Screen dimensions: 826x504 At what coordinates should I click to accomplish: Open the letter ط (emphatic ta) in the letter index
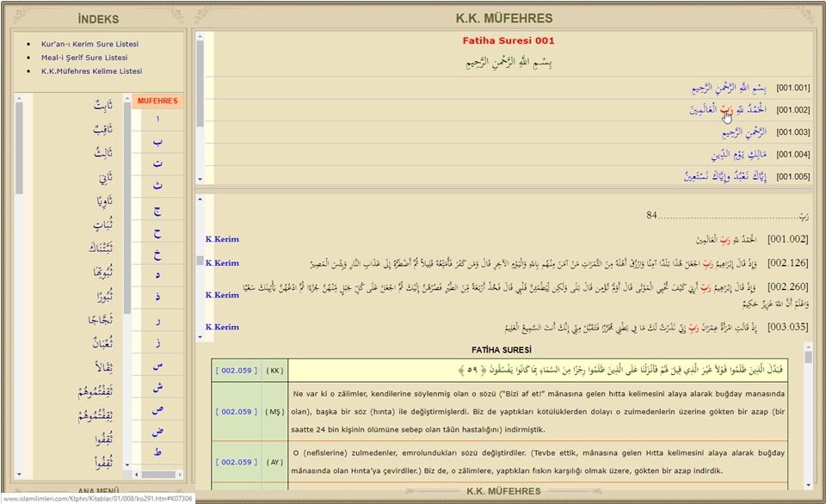point(157,452)
